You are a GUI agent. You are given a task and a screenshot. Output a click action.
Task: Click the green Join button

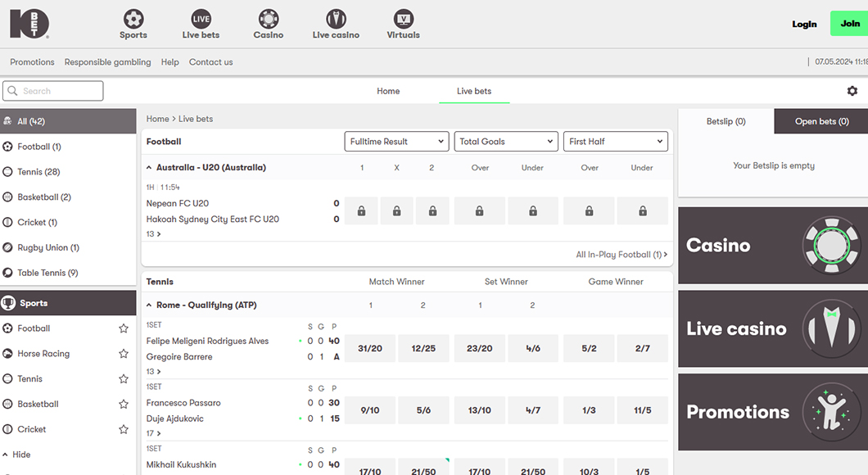click(x=849, y=24)
